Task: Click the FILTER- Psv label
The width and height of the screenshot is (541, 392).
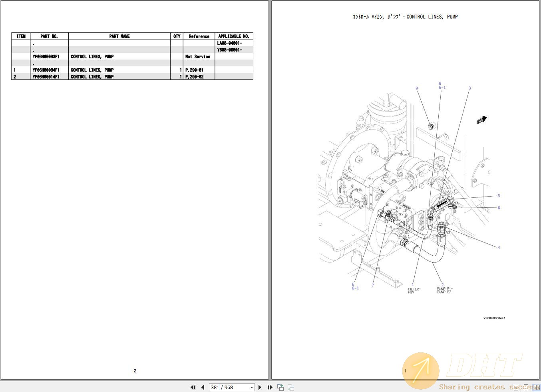Action: coord(414,291)
